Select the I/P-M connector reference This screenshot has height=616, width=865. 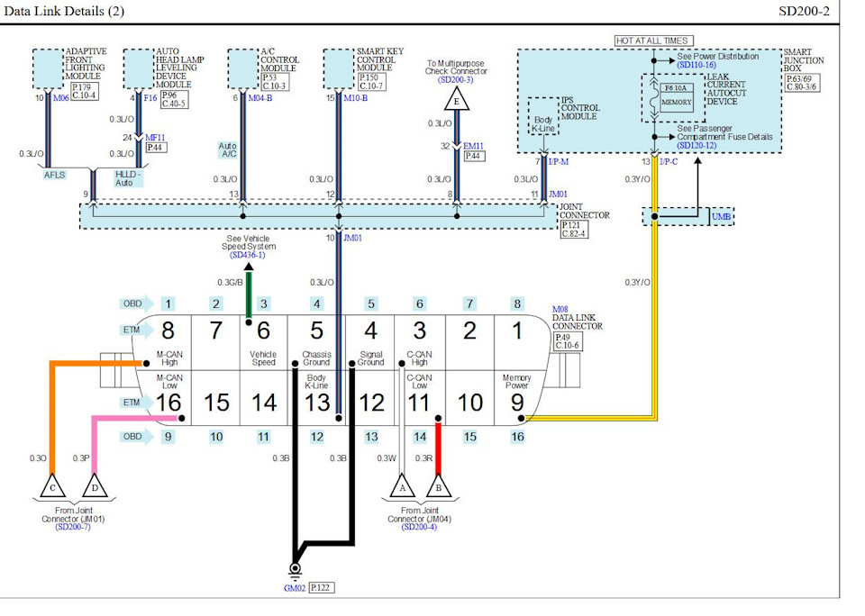[x=559, y=161]
